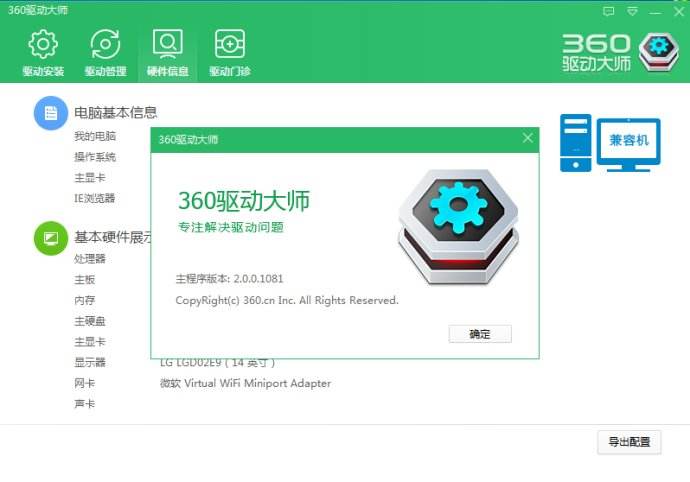Open the 驱动门诊 tab

pyautogui.click(x=230, y=53)
